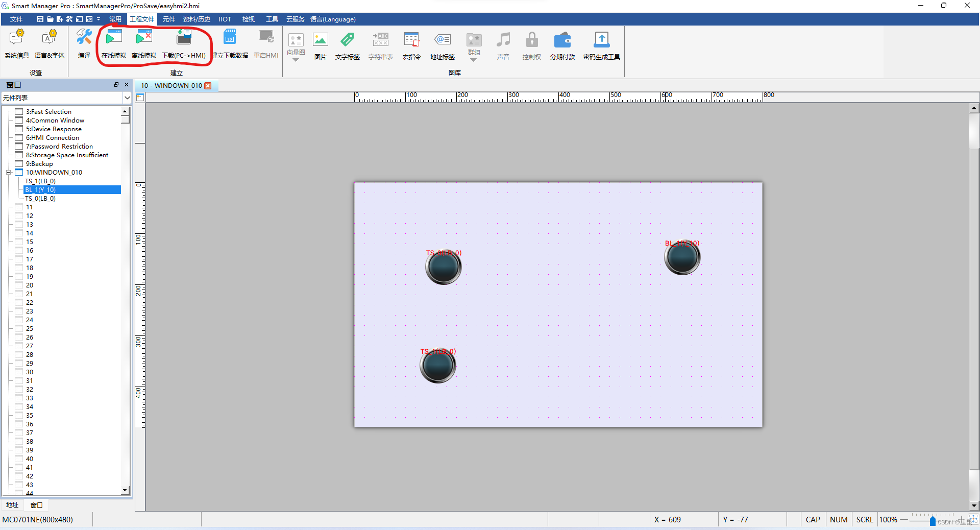Image resolution: width=980 pixels, height=530 pixels.
Task: Select the 10 - WINDOWN_010 document tab
Action: click(171, 86)
